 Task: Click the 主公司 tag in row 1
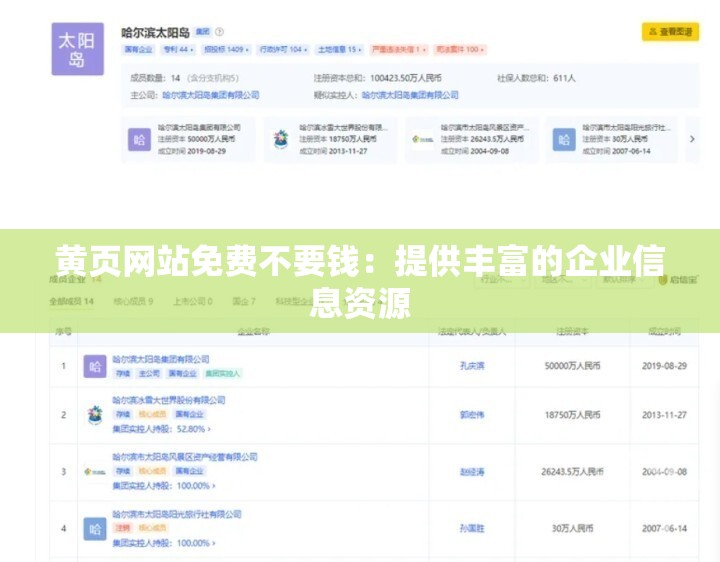point(149,373)
